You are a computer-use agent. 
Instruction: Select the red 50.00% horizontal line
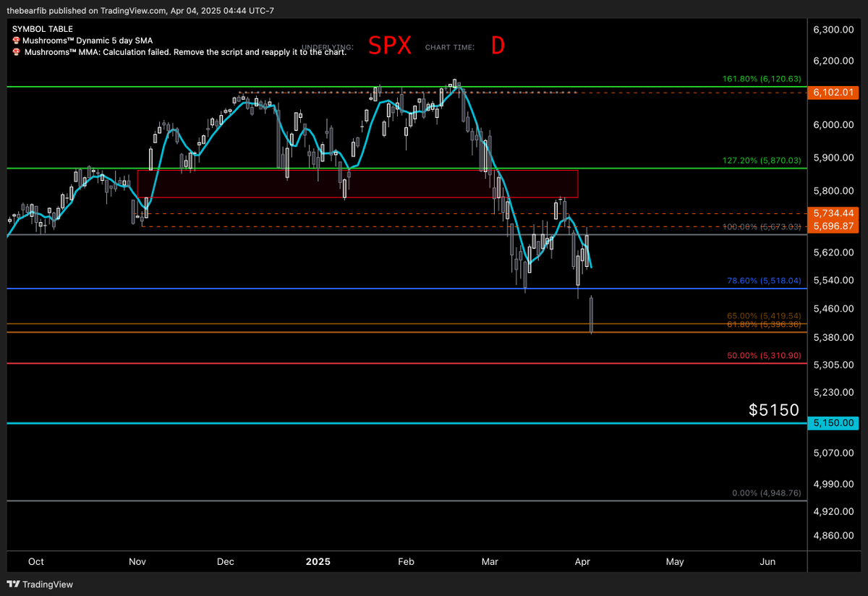click(407, 363)
